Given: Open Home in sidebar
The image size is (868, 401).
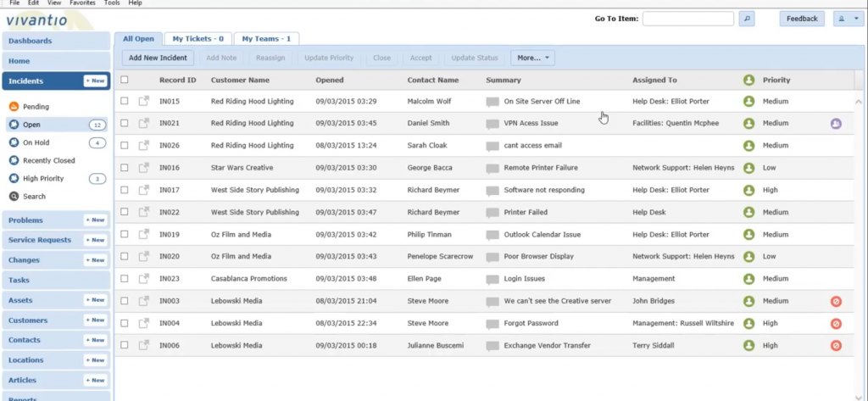Looking at the screenshot, I should (x=56, y=61).
